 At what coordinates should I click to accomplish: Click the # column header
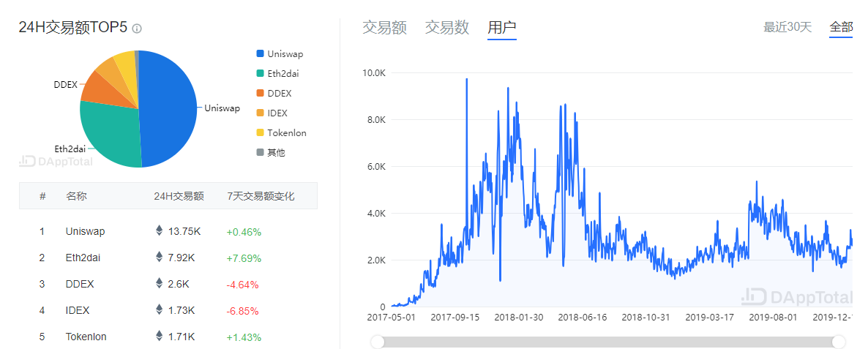[x=42, y=196]
